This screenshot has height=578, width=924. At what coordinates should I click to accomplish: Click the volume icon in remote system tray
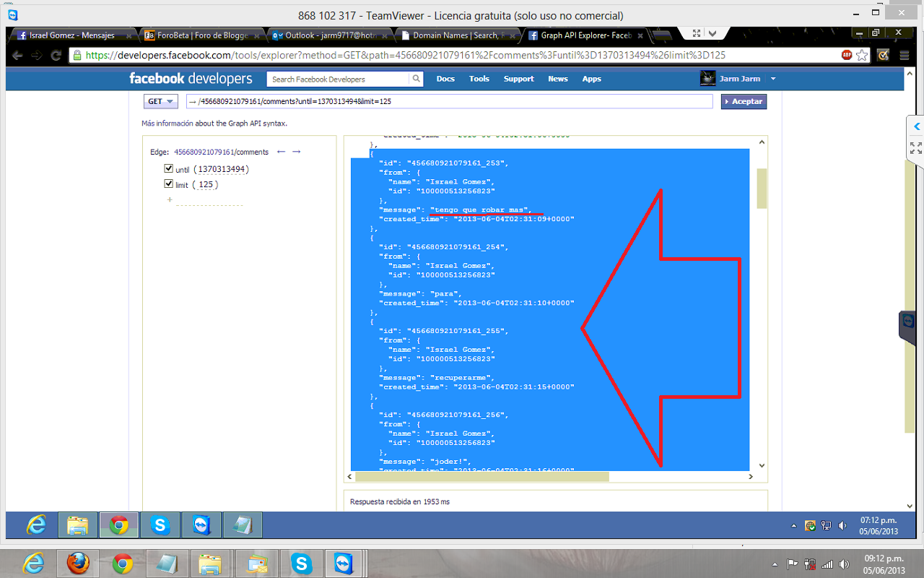844,526
